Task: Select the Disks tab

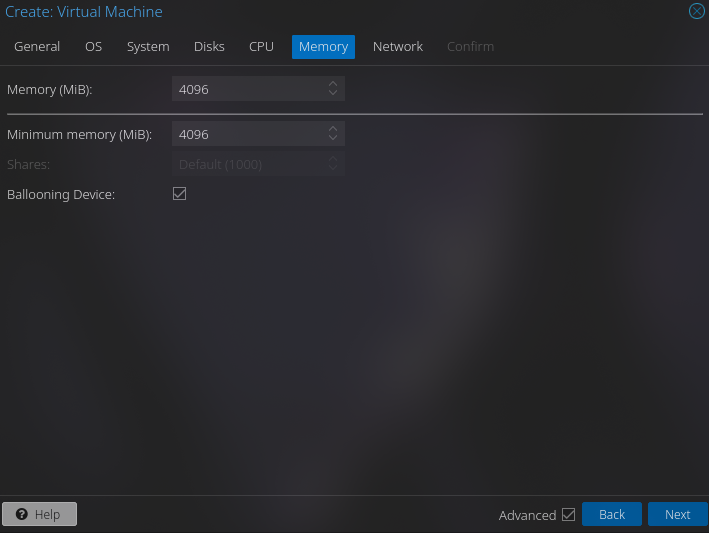Action: coord(209,47)
